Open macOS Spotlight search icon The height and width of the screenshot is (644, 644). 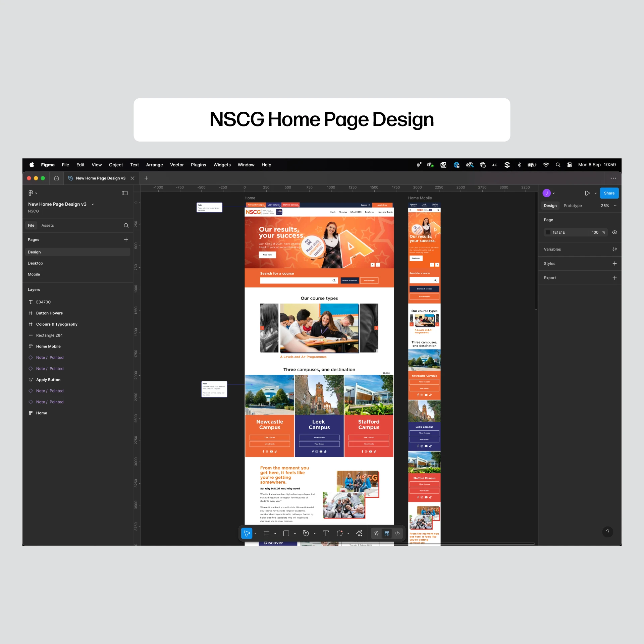[558, 165]
